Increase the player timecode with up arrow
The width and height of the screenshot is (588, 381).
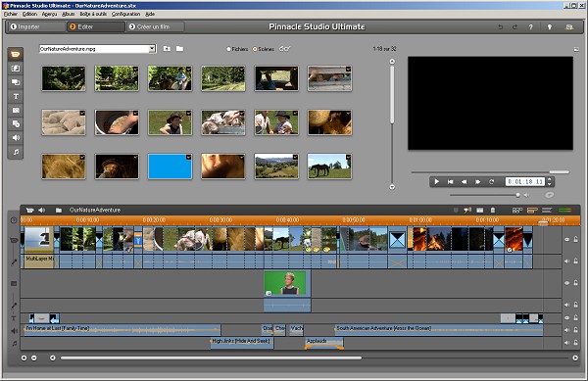550,180
